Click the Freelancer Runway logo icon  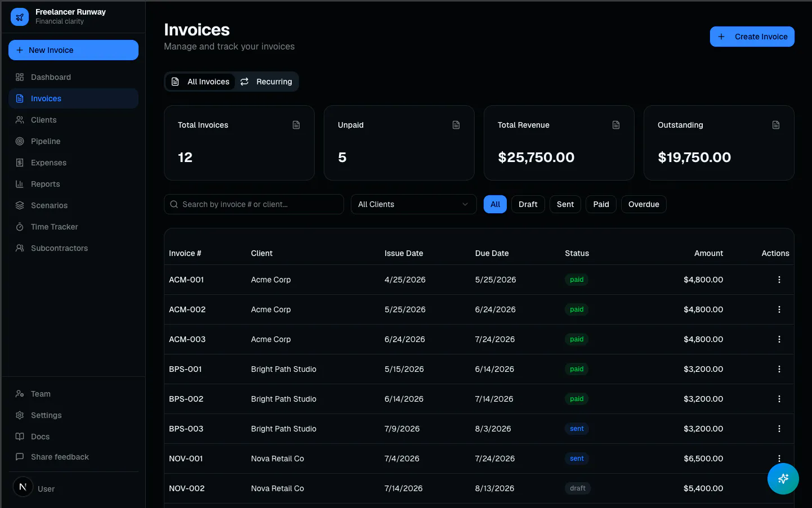click(x=20, y=17)
